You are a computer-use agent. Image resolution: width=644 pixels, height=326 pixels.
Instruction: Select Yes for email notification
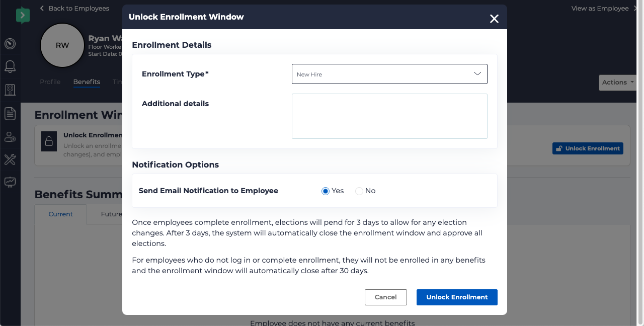pos(326,191)
